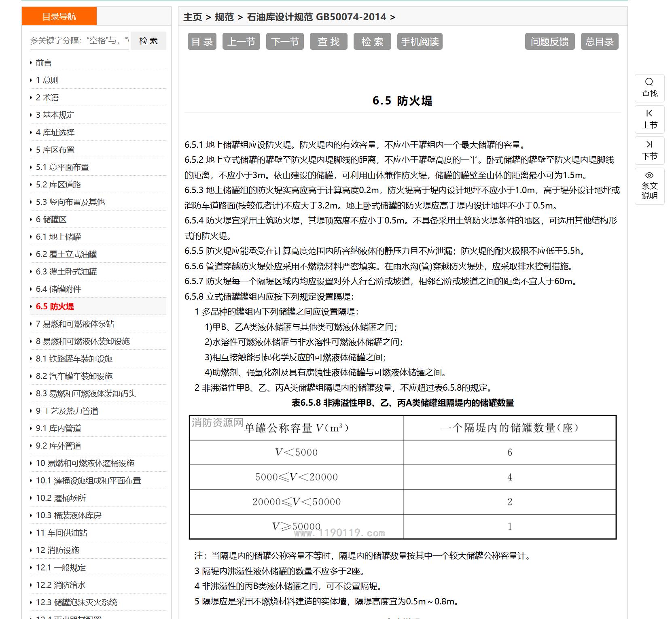
Task: Click 石油库设计规范 GB50074-2014 breadcrumb link
Action: pos(316,17)
